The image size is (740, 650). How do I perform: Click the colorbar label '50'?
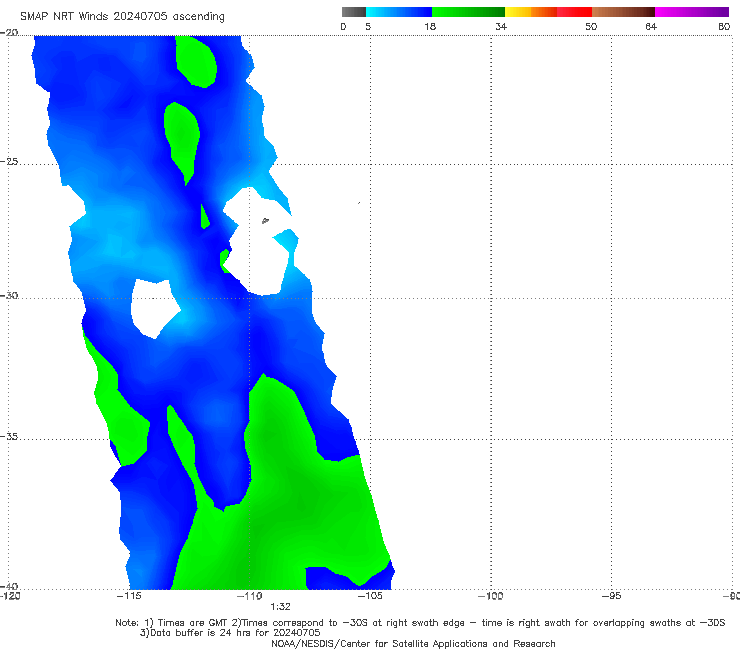pyautogui.click(x=591, y=26)
